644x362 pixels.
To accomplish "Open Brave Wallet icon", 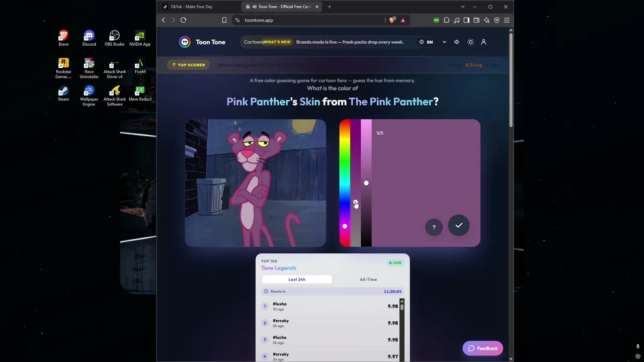I will coord(476,20).
